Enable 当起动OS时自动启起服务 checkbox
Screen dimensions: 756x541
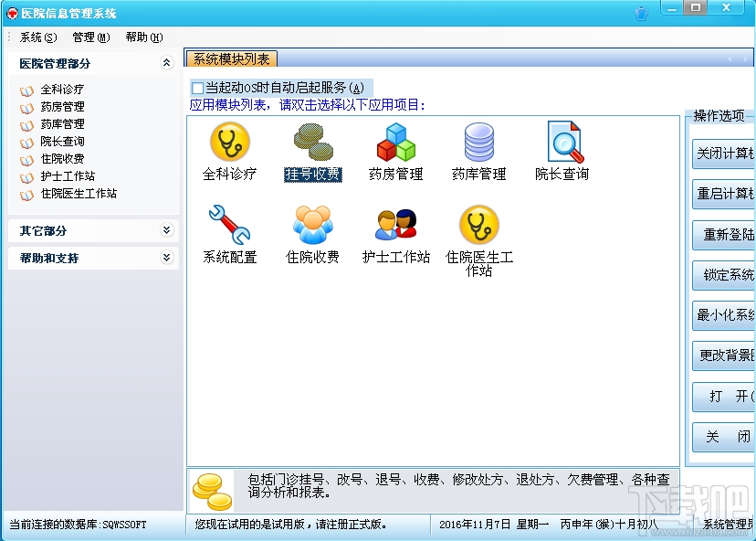point(197,88)
